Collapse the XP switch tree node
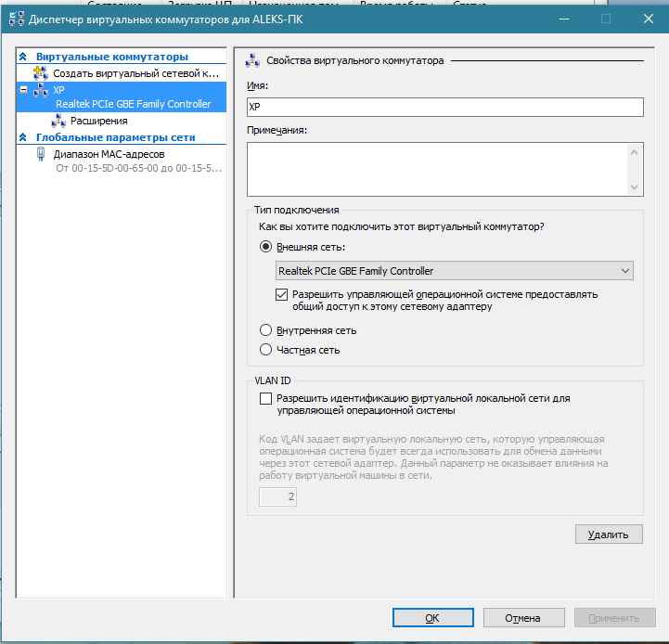 coord(24,90)
